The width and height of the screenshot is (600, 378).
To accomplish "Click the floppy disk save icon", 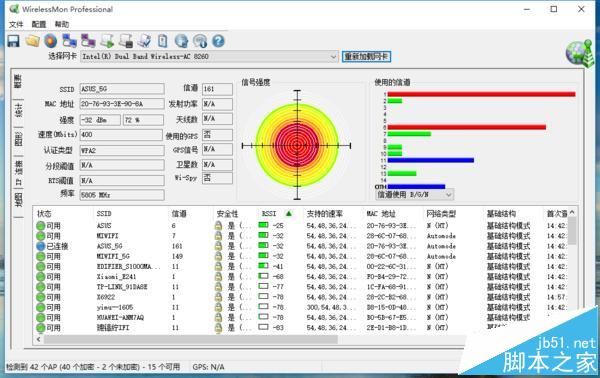I will [x=13, y=41].
